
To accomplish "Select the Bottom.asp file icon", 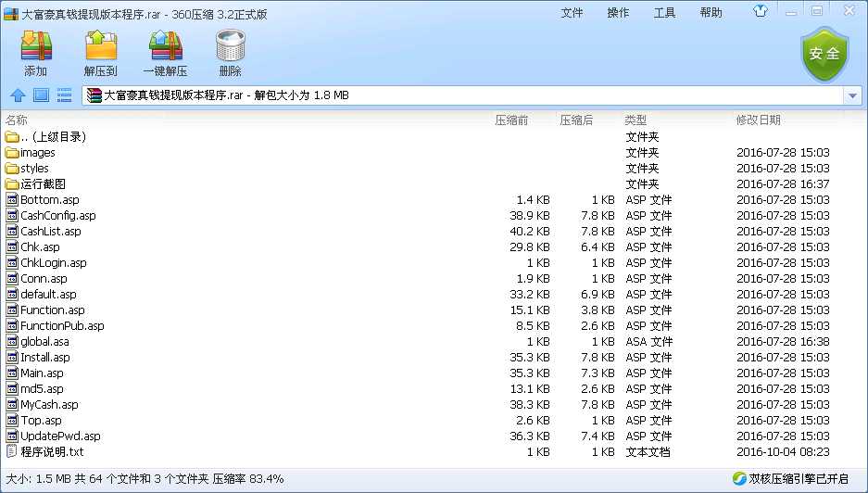I will coord(12,199).
